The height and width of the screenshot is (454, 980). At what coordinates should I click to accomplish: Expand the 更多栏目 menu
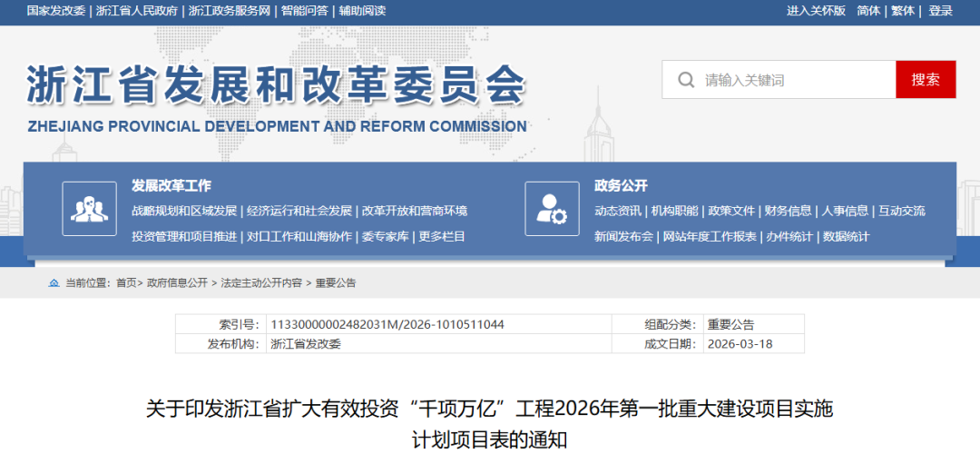pyautogui.click(x=442, y=236)
